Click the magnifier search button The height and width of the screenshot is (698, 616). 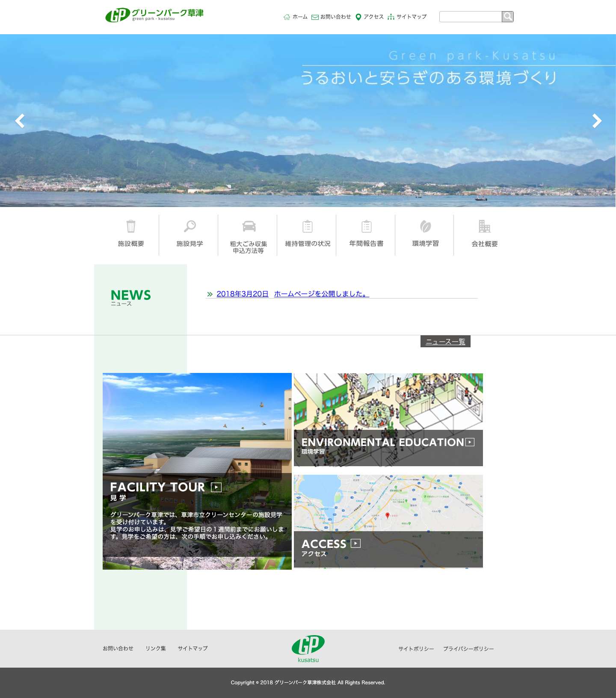coord(507,17)
